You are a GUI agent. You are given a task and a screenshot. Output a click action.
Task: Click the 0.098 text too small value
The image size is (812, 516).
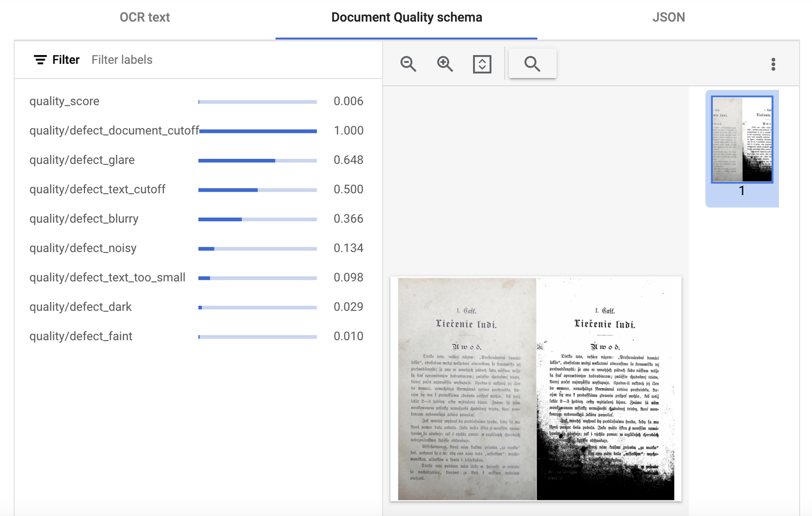349,277
